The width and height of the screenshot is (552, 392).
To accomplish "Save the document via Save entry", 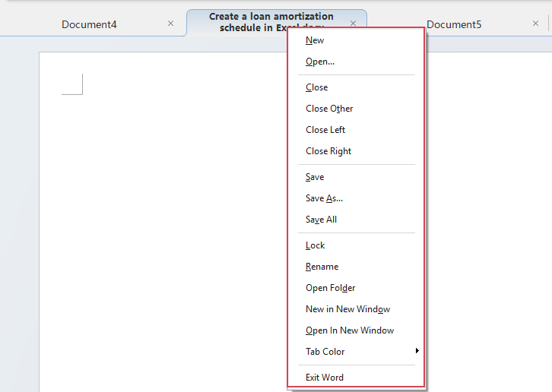I will tap(315, 177).
